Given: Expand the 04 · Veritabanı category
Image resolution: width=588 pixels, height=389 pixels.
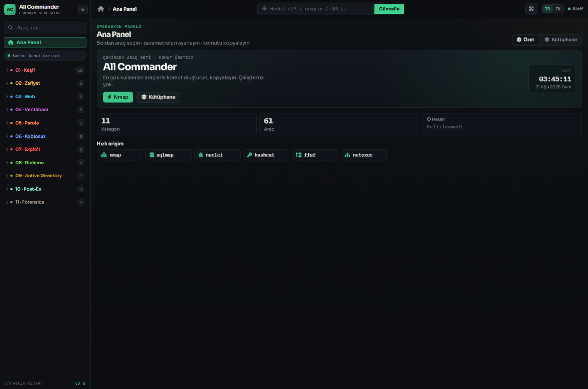Looking at the screenshot, I should point(45,110).
